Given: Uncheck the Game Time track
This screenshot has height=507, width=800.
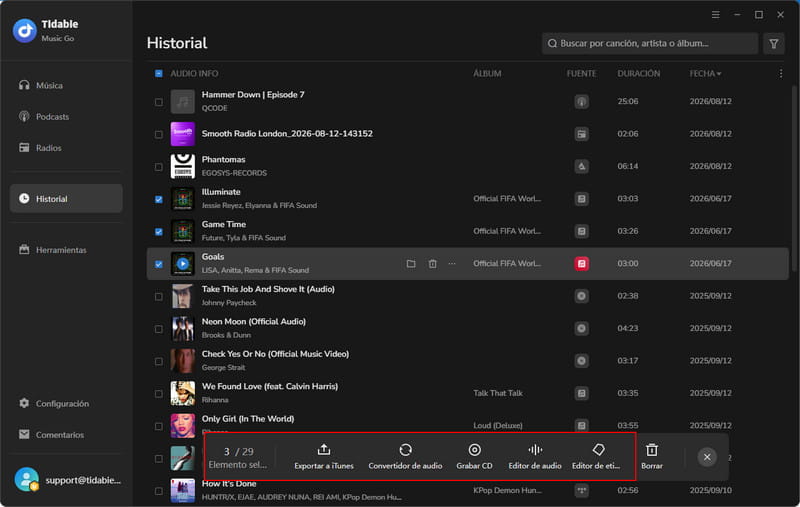Looking at the screenshot, I should click(159, 232).
